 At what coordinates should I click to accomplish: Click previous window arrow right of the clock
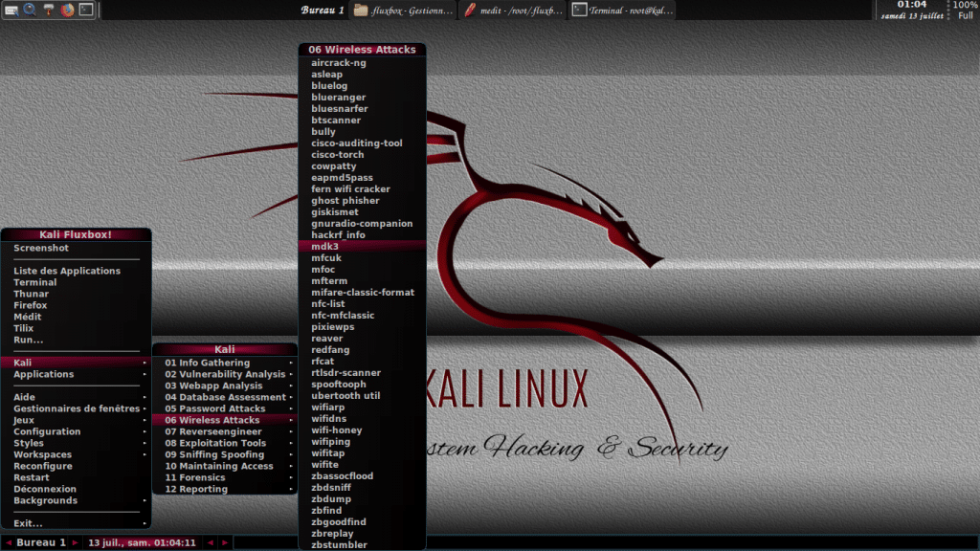(211, 543)
